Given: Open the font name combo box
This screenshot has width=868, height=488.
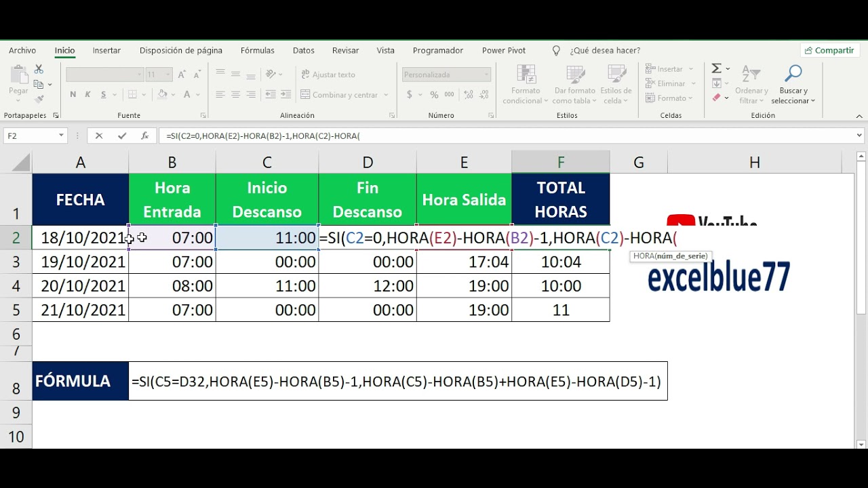Looking at the screenshot, I should [x=105, y=75].
